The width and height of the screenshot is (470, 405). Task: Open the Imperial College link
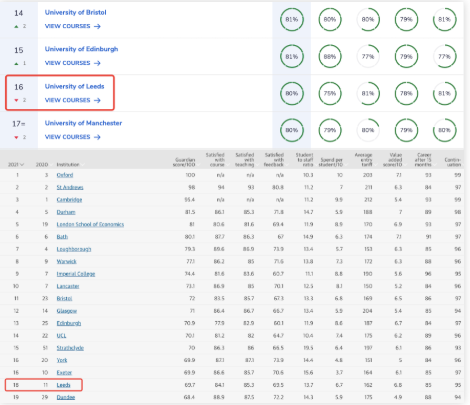coord(76,274)
